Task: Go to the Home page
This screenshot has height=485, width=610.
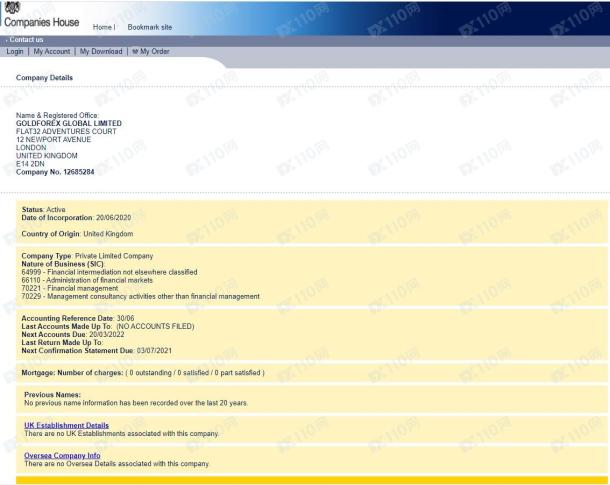Action: 102,27
